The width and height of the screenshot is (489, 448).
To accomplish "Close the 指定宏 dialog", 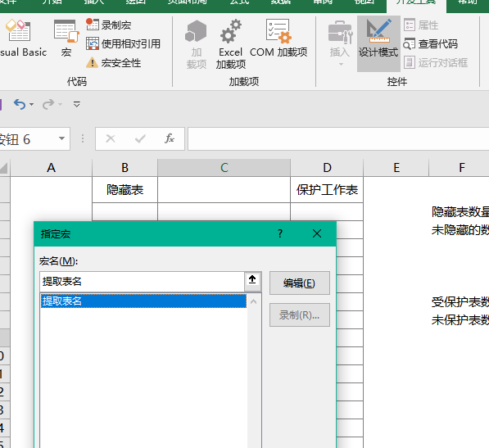I will point(317,233).
